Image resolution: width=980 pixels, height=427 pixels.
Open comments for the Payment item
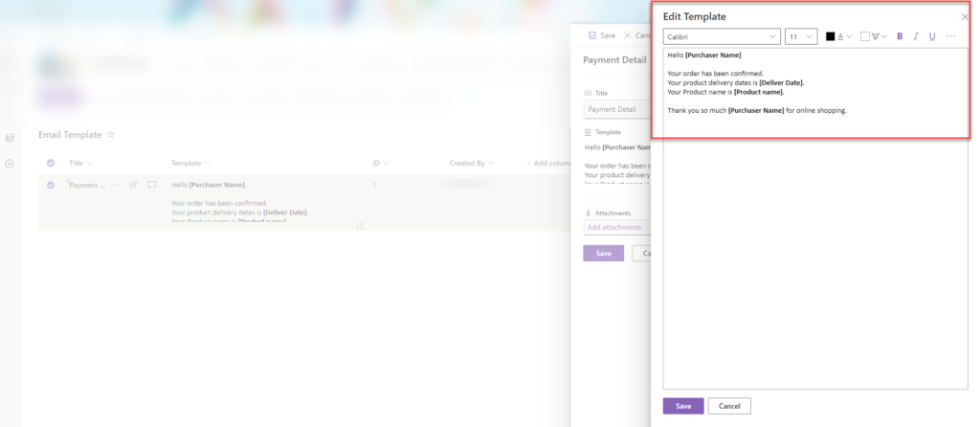click(x=151, y=185)
